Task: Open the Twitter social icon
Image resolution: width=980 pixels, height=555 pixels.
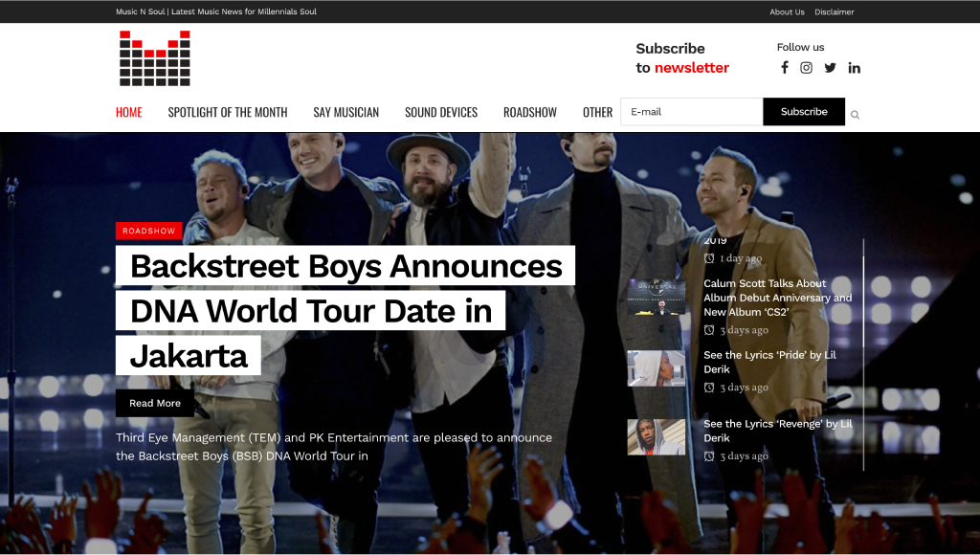Action: pos(830,68)
